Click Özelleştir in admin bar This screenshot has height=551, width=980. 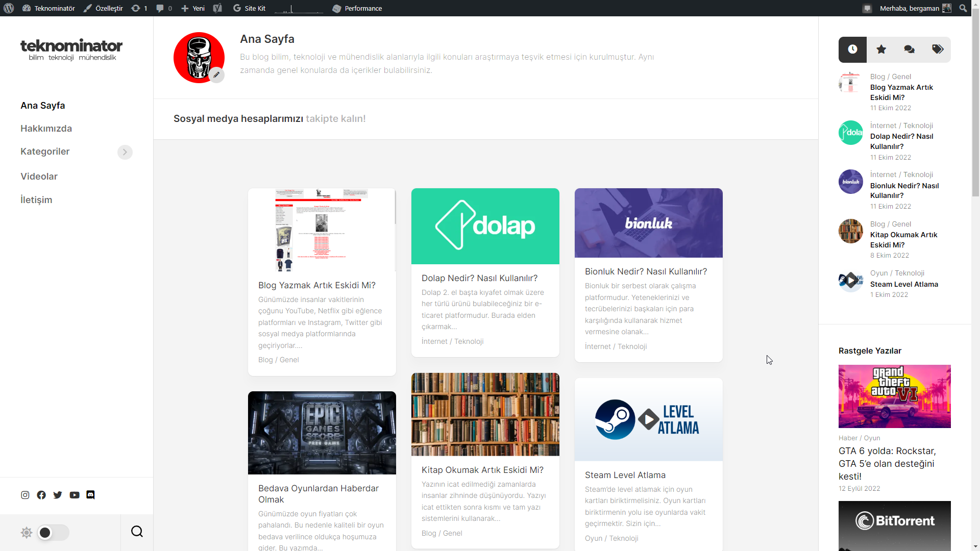pyautogui.click(x=103, y=8)
